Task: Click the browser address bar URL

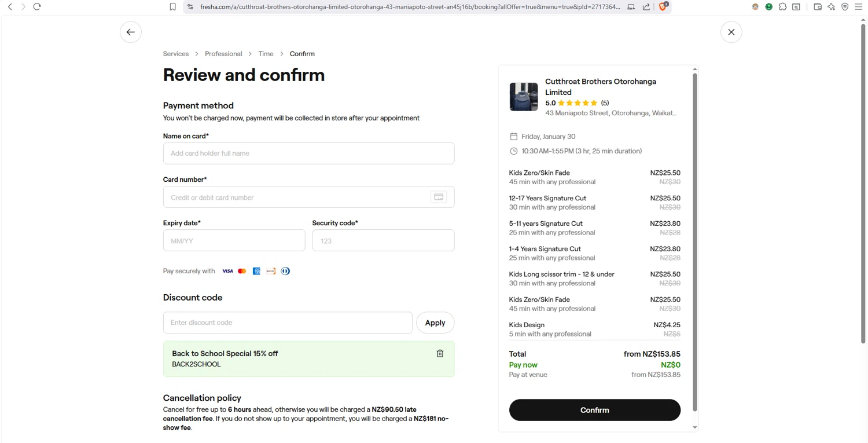Action: (410, 7)
